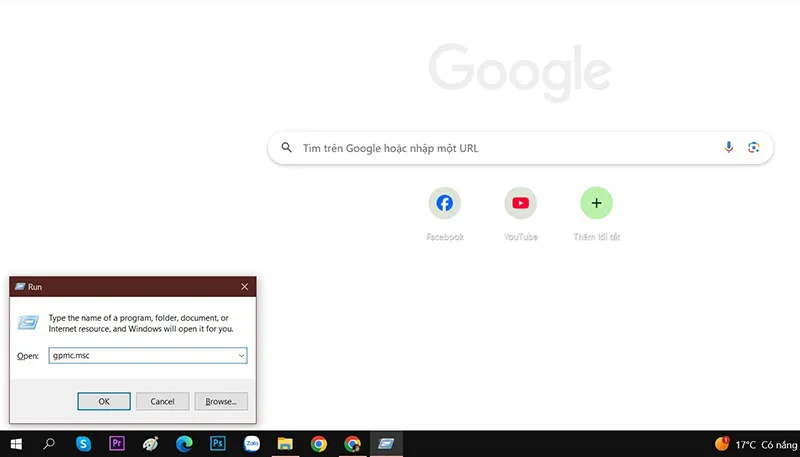
Task: Launch Premiere Pro from the taskbar
Action: click(116, 443)
